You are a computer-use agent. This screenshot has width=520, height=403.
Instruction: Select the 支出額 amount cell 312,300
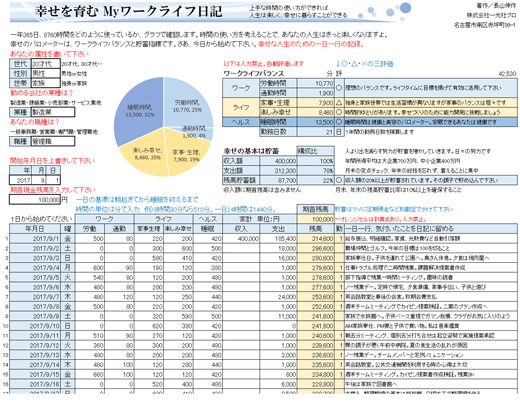pyautogui.click(x=278, y=171)
